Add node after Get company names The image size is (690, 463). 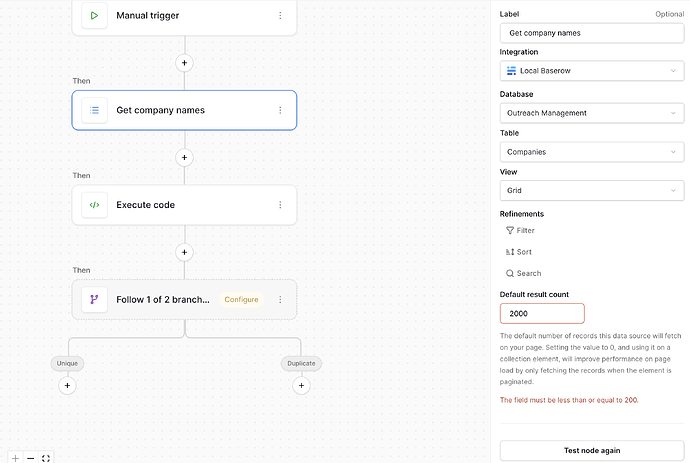coord(184,158)
